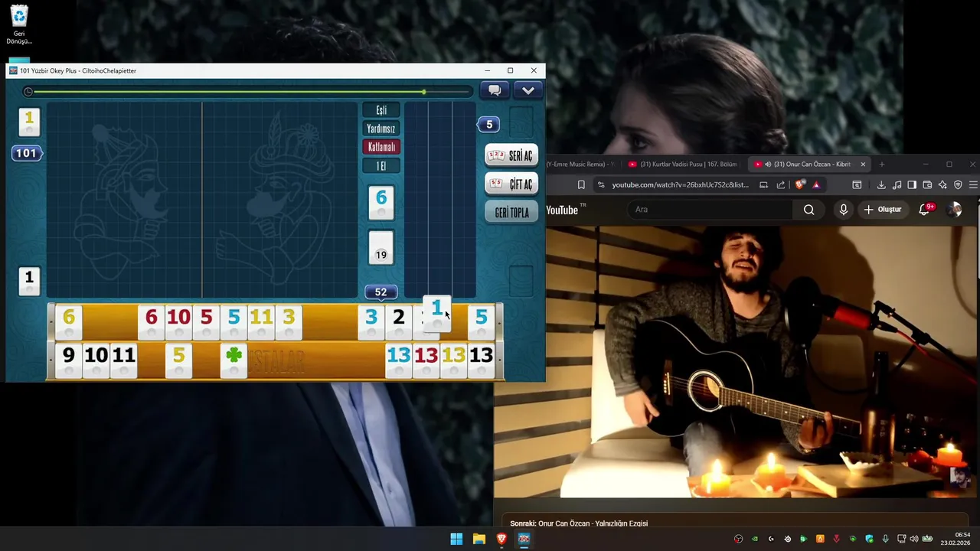Start YouTube voice search microphone

coord(843,210)
